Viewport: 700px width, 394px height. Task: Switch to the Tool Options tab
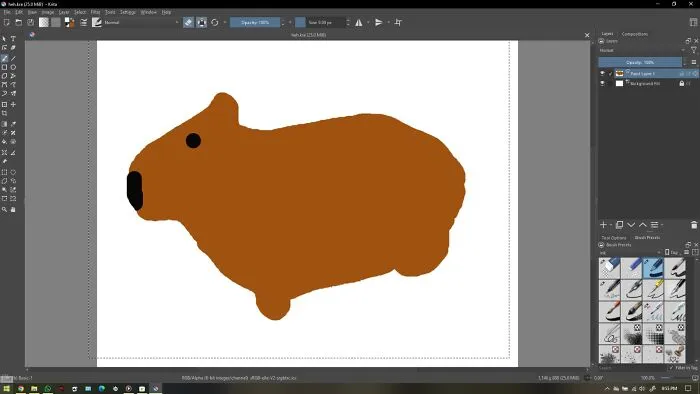pyautogui.click(x=614, y=238)
